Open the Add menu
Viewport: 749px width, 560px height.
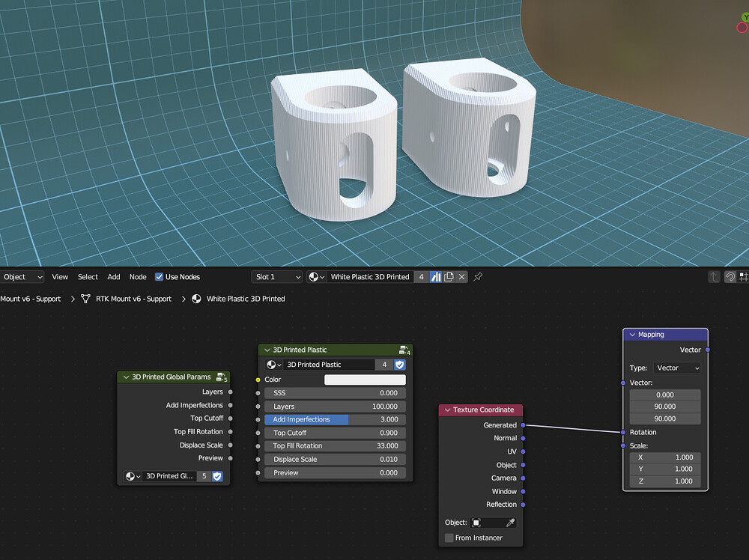pyautogui.click(x=113, y=276)
